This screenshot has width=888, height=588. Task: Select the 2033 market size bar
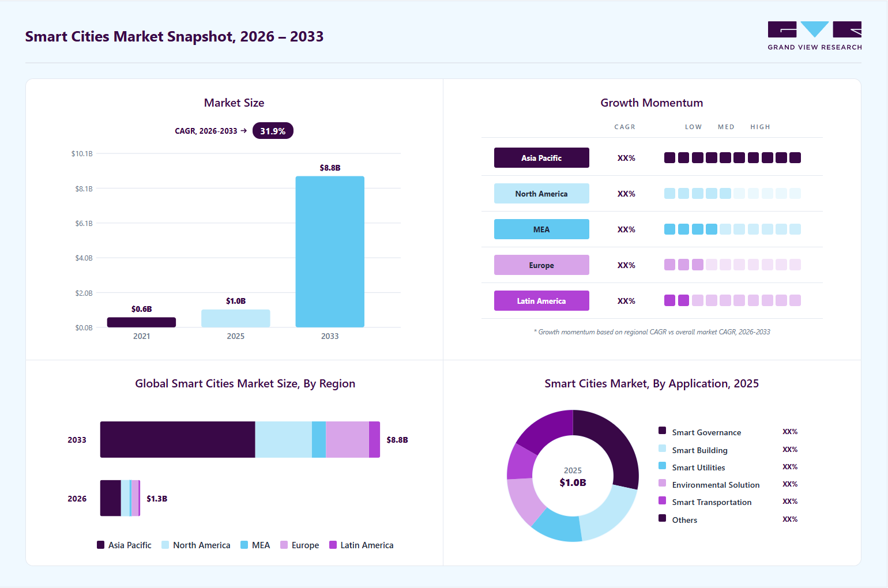coord(330,251)
